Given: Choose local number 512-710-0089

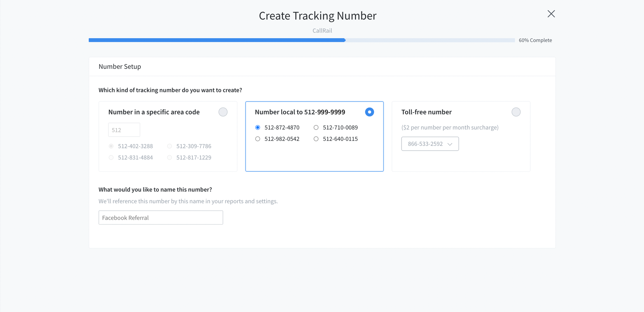Looking at the screenshot, I should [316, 128].
